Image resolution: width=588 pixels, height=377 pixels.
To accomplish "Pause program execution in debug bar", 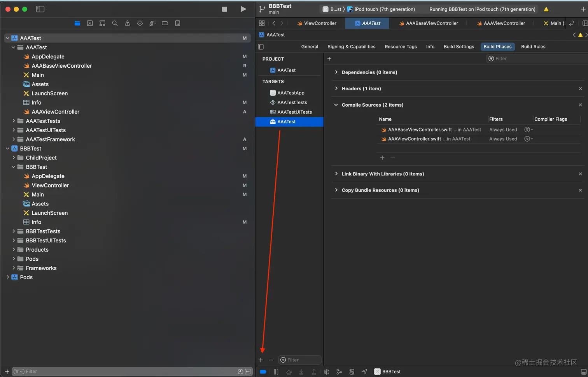I will point(276,372).
